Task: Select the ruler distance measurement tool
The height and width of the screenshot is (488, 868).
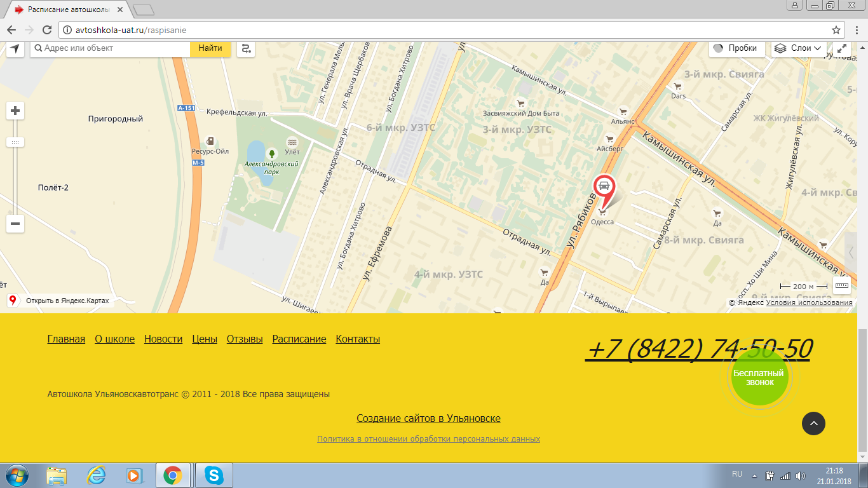Action: pos(842,286)
